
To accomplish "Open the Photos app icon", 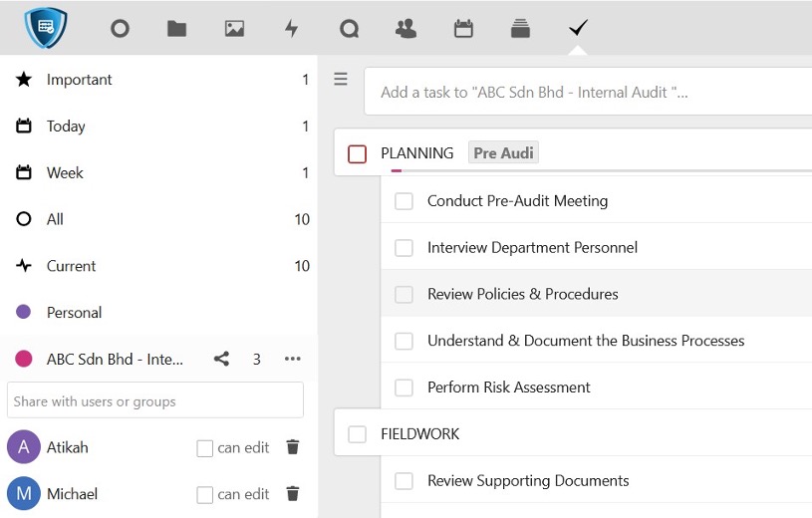I will pos(234,29).
